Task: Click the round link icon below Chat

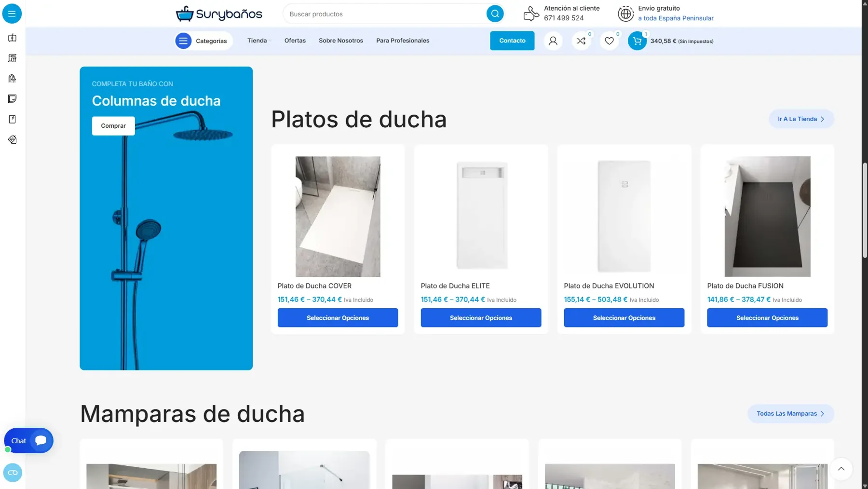Action: tap(13, 473)
